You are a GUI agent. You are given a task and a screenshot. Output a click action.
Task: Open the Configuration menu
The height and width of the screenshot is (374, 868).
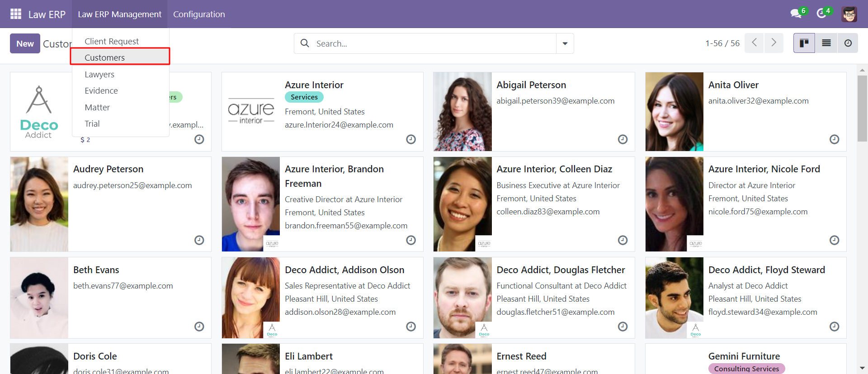pos(199,14)
